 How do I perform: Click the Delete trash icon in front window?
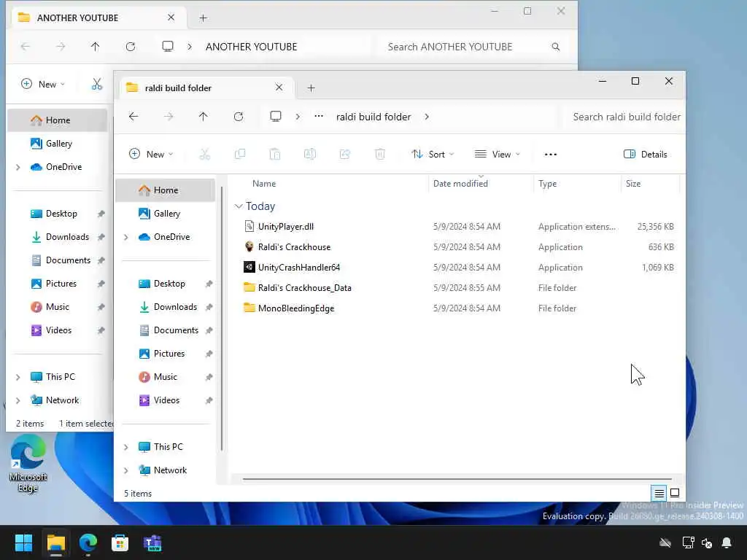[x=379, y=154]
